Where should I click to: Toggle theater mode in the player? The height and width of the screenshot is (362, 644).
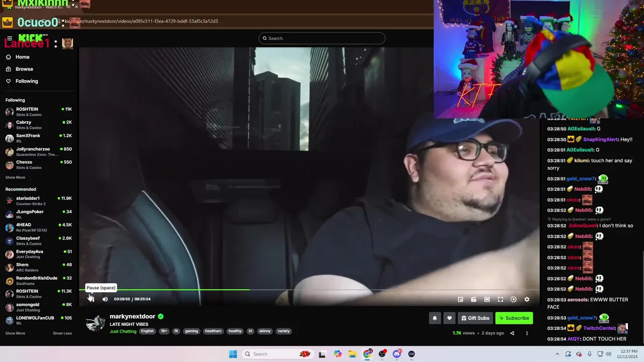(487, 299)
